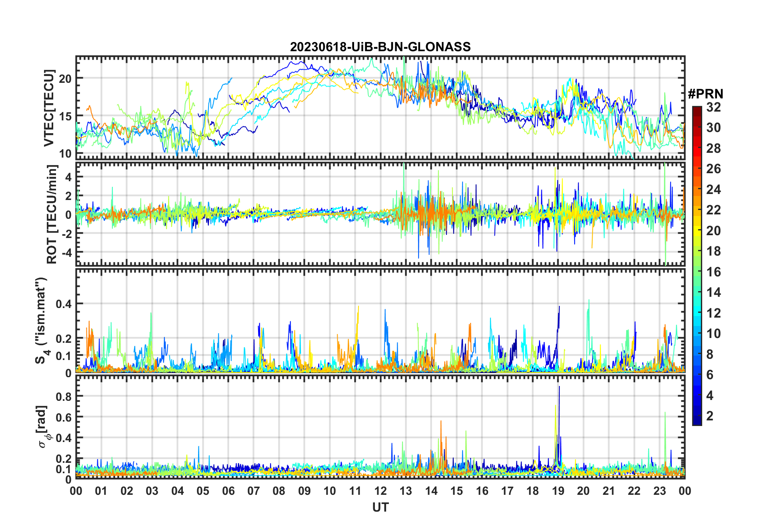Click the #PRN colorbar title

705,94
